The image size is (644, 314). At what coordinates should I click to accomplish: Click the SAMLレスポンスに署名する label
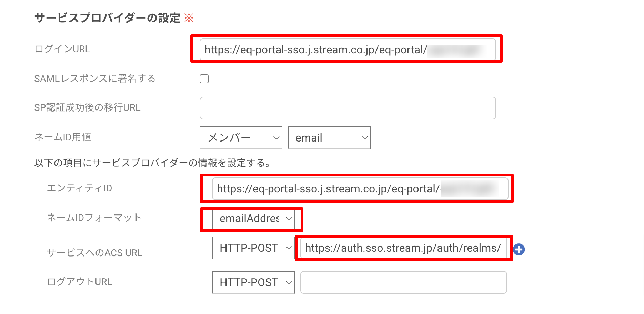pos(95,78)
